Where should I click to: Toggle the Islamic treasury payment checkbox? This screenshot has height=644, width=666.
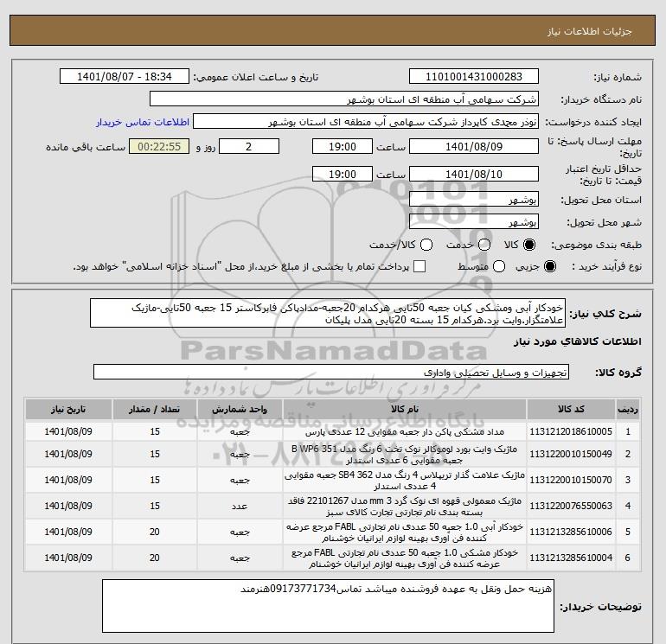click(x=419, y=266)
